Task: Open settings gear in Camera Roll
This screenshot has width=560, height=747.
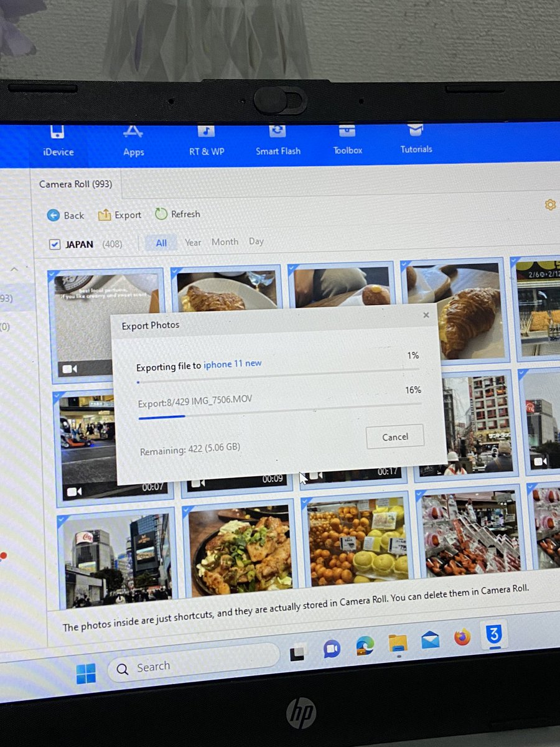Action: tap(550, 204)
